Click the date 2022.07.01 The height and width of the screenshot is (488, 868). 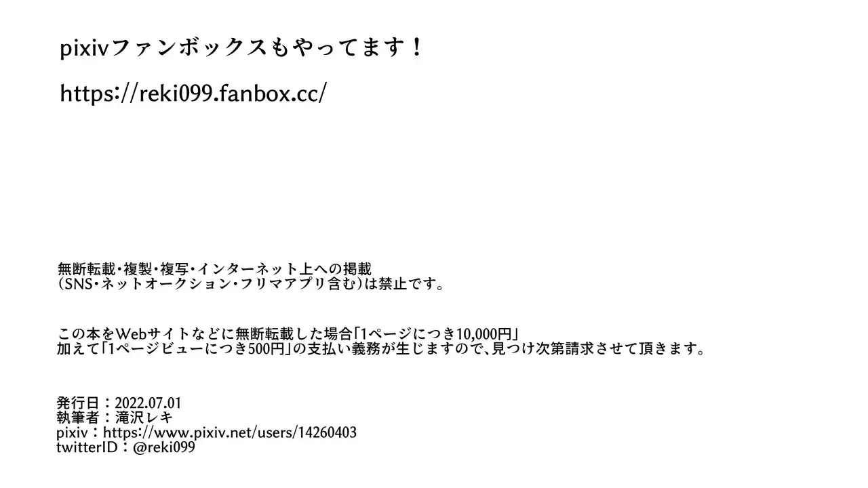(149, 403)
